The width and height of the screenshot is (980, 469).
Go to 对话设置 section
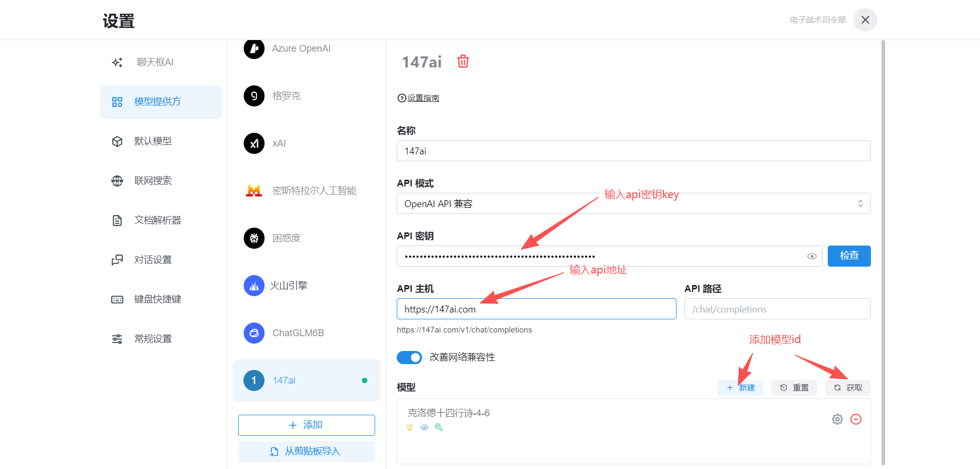[x=161, y=260]
